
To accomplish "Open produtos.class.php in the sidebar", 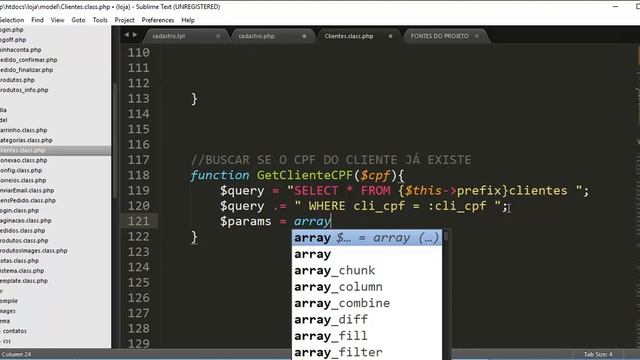I will coord(24,240).
